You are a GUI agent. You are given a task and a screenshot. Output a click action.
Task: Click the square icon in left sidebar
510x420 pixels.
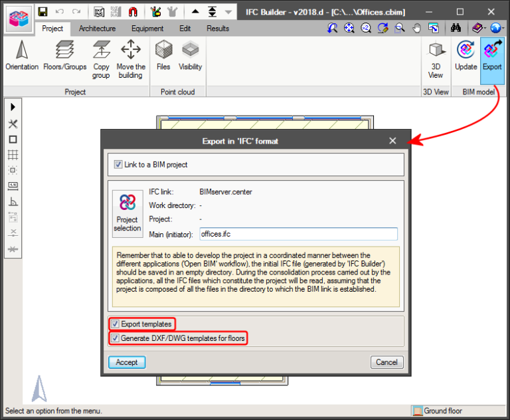point(13,140)
